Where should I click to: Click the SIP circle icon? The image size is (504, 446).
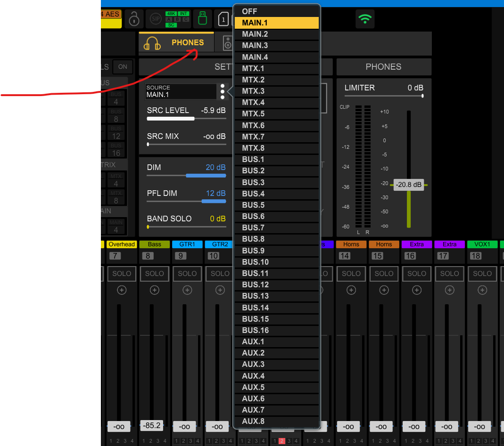coord(156,19)
